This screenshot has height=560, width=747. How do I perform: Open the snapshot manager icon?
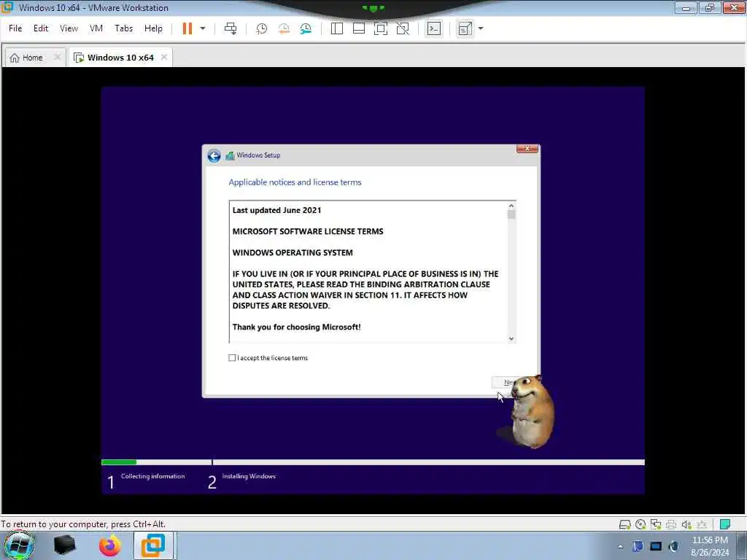tap(306, 28)
